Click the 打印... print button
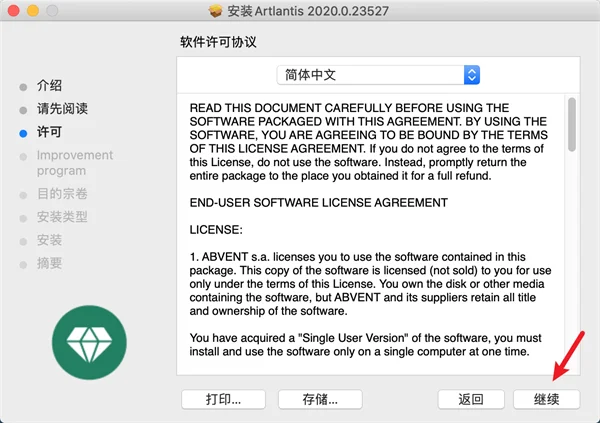600x423 pixels. [x=223, y=399]
